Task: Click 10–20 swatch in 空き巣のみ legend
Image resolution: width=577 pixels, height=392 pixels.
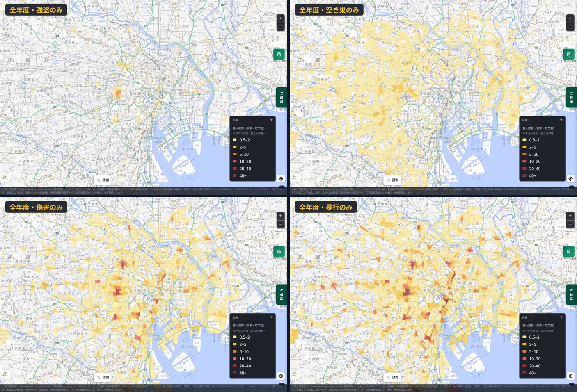Action: click(524, 162)
